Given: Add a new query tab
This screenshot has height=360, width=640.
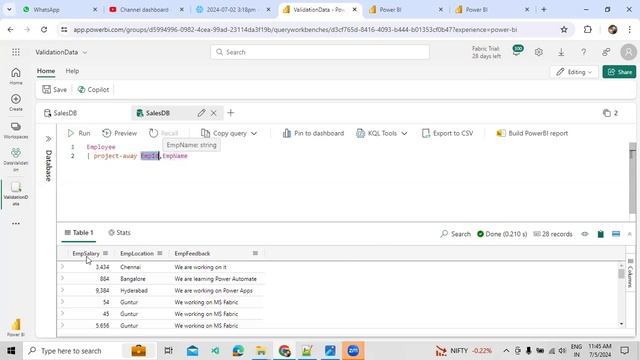Looking at the screenshot, I should [x=231, y=113].
